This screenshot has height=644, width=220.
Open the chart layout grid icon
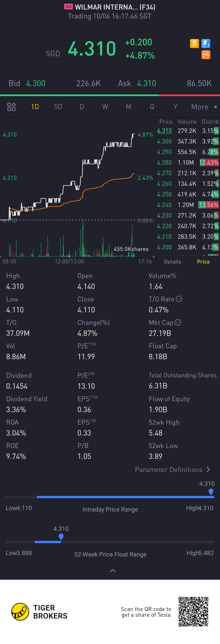11,107
